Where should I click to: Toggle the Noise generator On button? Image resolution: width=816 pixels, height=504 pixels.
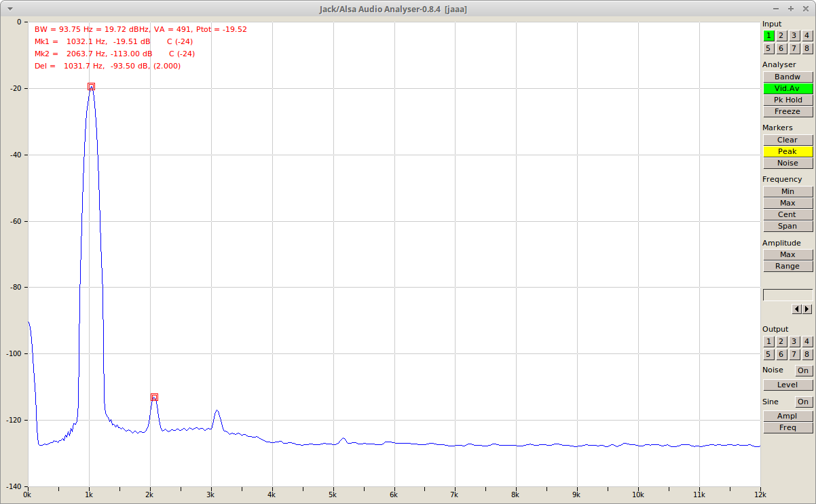pos(803,370)
